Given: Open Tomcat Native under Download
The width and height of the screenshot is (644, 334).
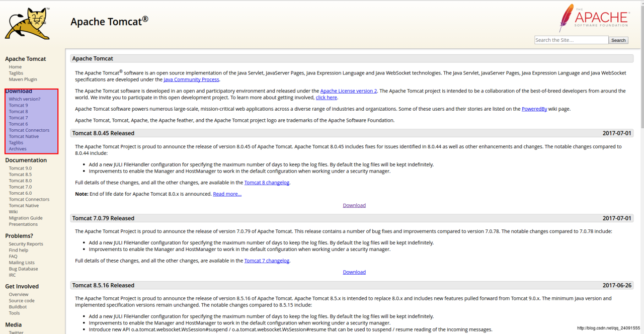Looking at the screenshot, I should click(x=24, y=136).
